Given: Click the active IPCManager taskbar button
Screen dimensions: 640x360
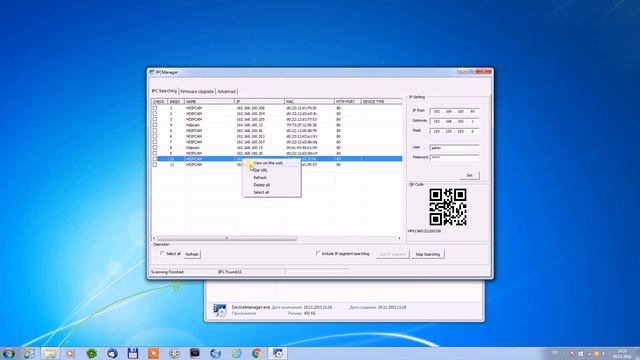Looking at the screenshot, I should click(278, 353).
